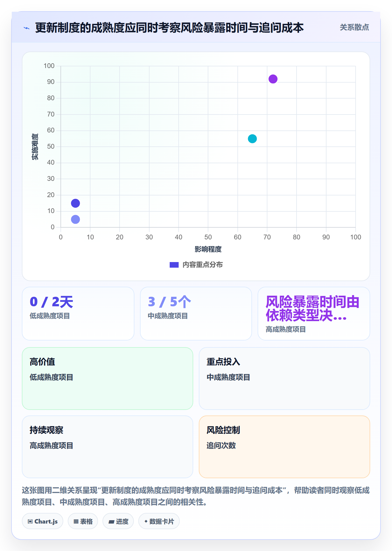Viewport: 392px width, 551px height.
Task: Select the 高价值 quadrant card
Action: (x=108, y=379)
